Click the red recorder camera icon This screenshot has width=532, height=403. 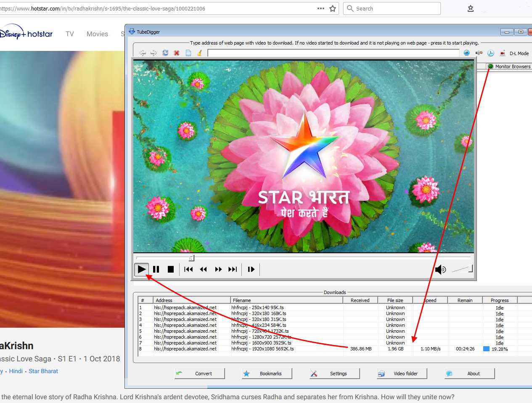tap(503, 53)
